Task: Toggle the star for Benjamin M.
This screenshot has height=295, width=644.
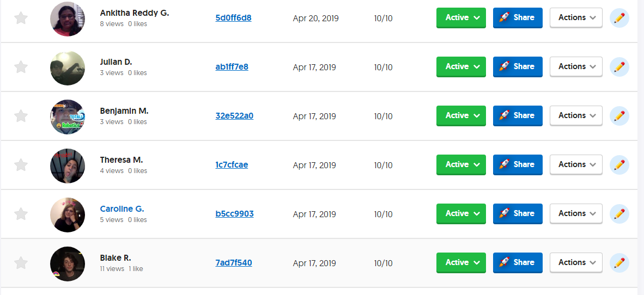Action: click(21, 116)
